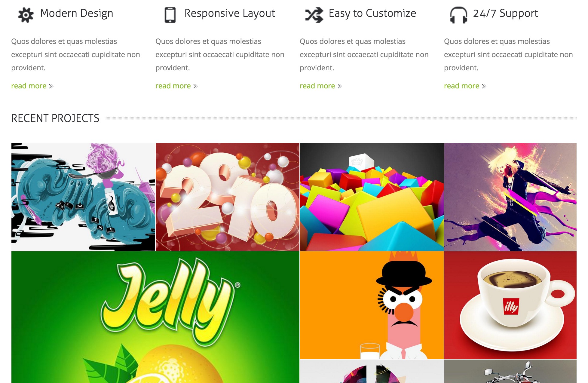The height and width of the screenshot is (383, 588).
Task: Select the 24/7 Support heading
Action: 505,13
